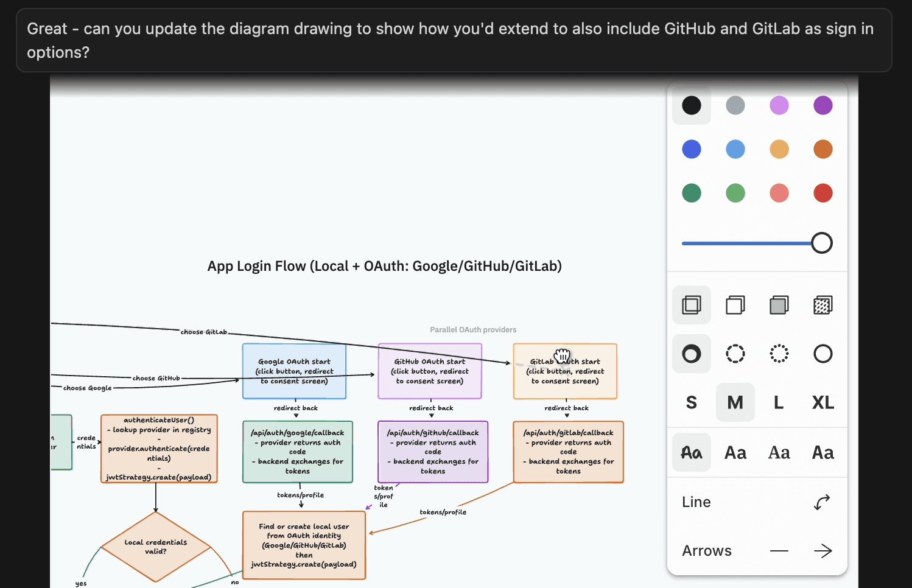Image resolution: width=912 pixels, height=588 pixels.
Task: Open the arrowhead end dropdown
Action: click(x=823, y=551)
